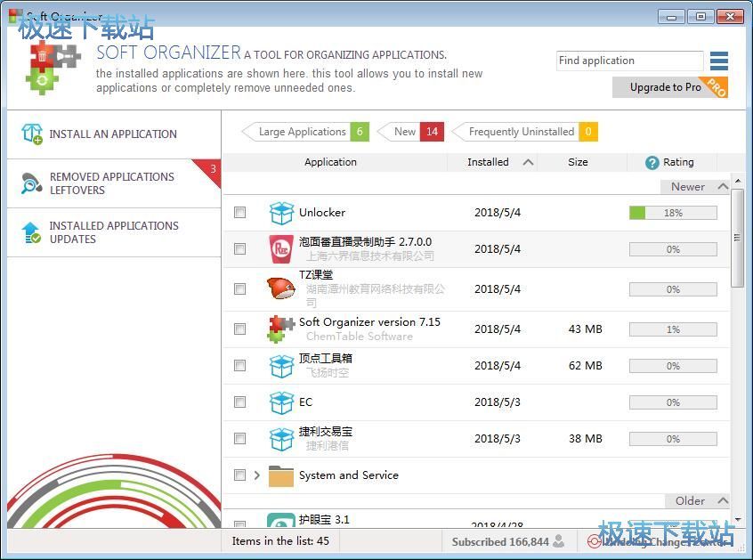The height and width of the screenshot is (560, 753).
Task: Click the Install an Application box icon
Action: 32,134
